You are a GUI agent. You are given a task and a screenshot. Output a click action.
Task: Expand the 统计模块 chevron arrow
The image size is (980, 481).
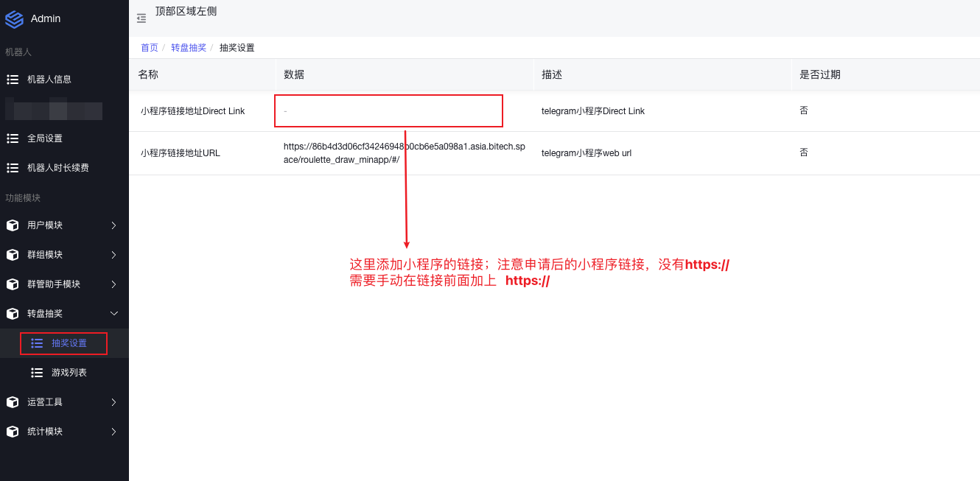tap(113, 432)
